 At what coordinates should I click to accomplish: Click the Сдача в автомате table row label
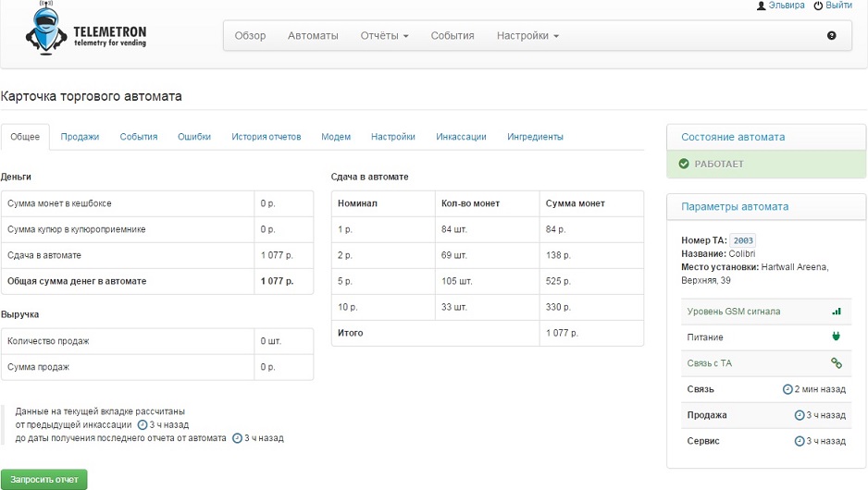[44, 255]
